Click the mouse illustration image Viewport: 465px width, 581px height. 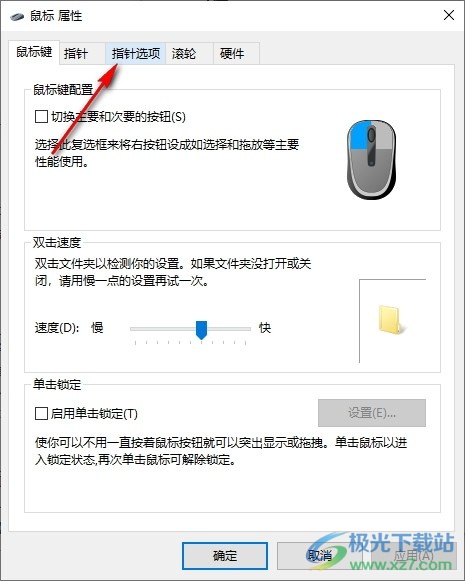(x=371, y=159)
